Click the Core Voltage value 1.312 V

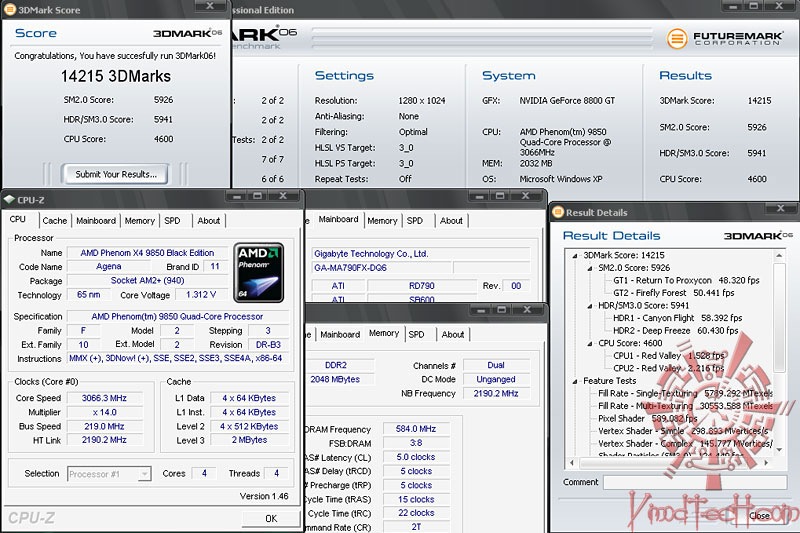(x=201, y=295)
